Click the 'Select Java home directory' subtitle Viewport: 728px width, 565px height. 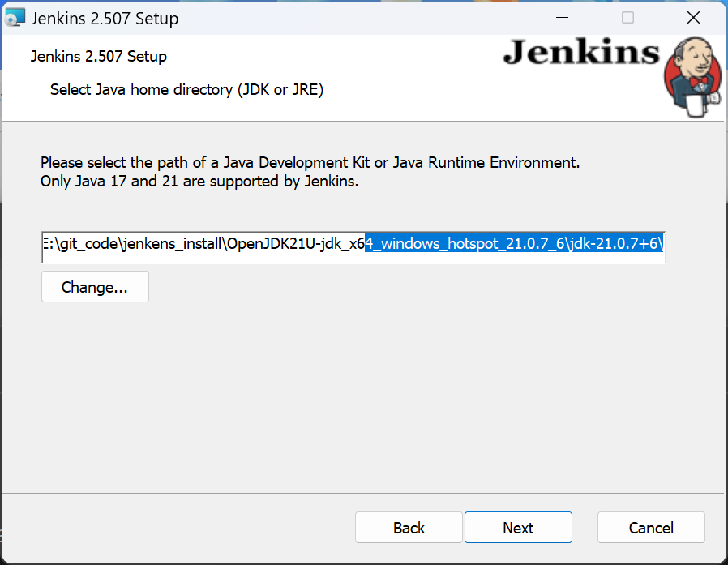coord(185,89)
